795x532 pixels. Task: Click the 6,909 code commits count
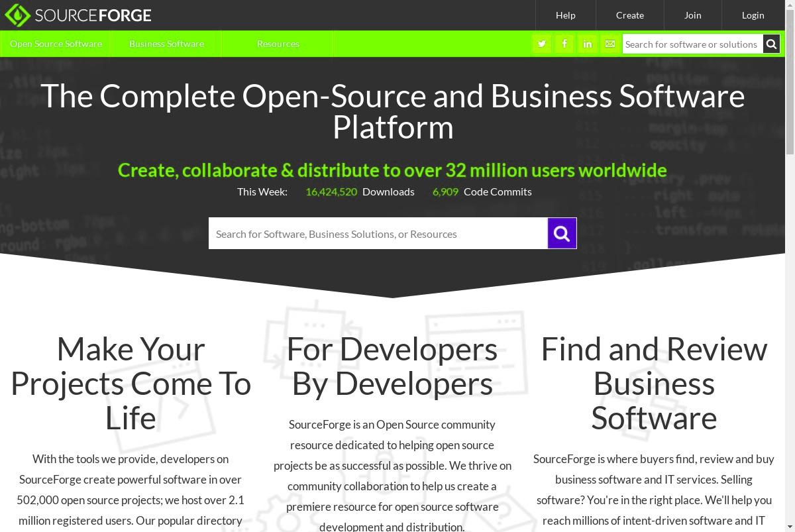[445, 191]
